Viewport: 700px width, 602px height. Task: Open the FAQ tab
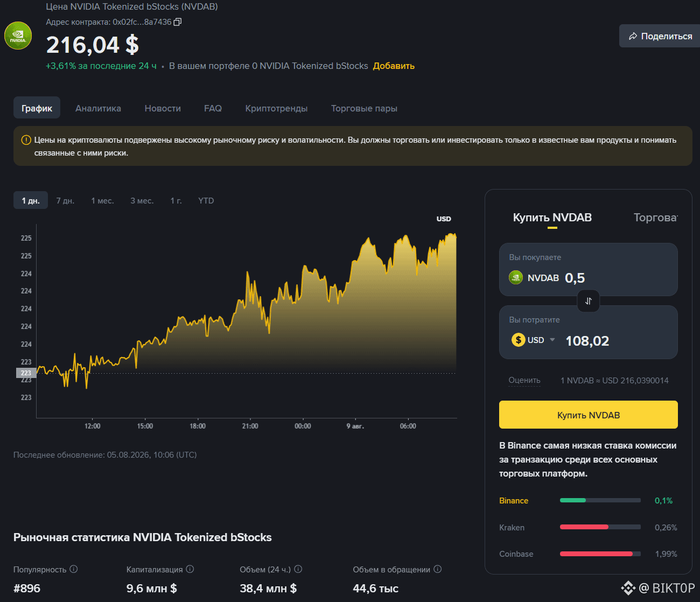coord(213,108)
